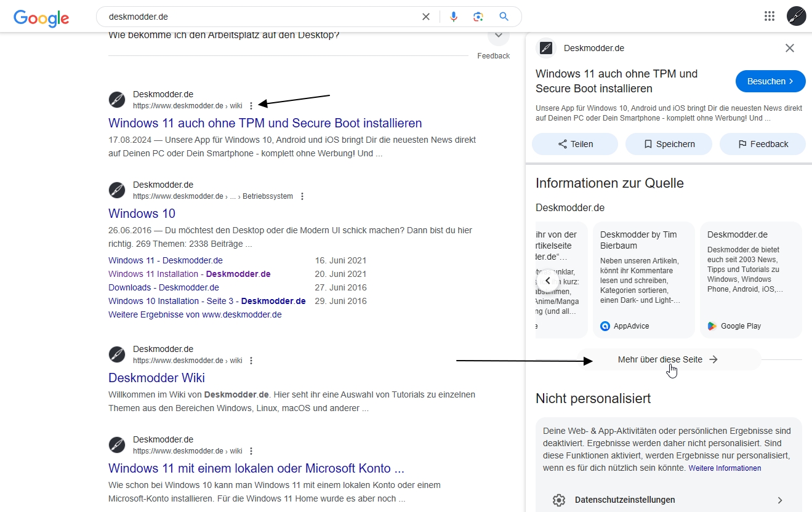This screenshot has width=812, height=512.
Task: Open the Deskmodder by Tim Bierbaum card
Action: pos(643,280)
